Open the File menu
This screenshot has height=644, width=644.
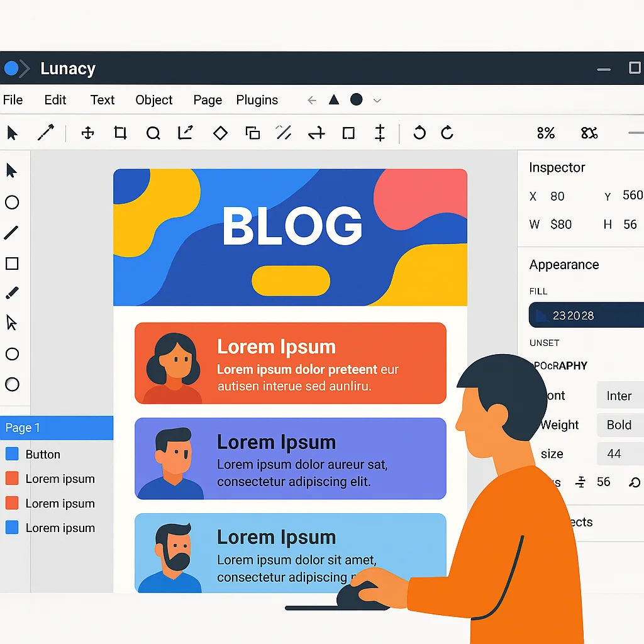[x=13, y=99]
